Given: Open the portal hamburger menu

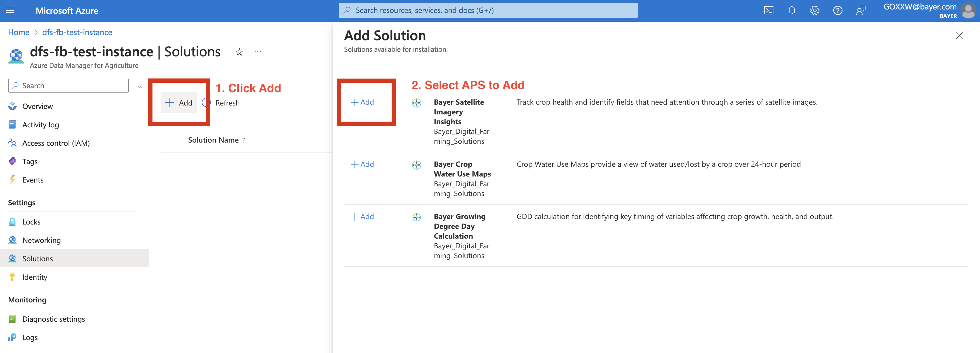Looking at the screenshot, I should 11,11.
